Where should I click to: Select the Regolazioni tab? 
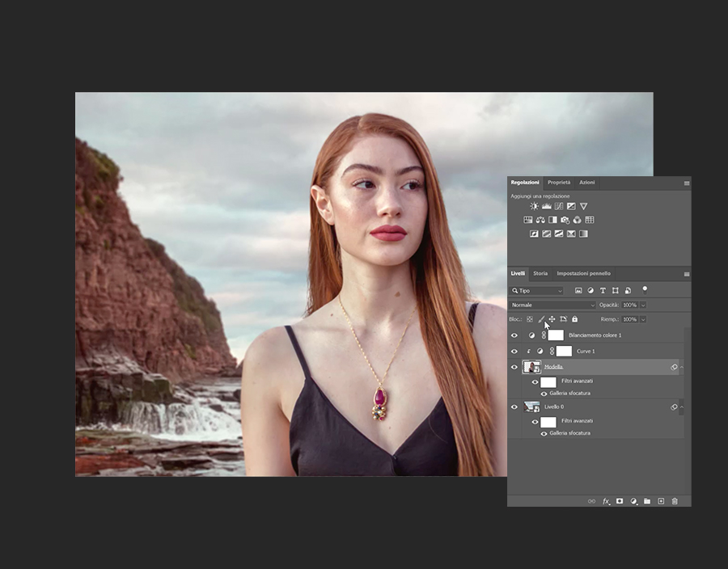click(x=525, y=182)
